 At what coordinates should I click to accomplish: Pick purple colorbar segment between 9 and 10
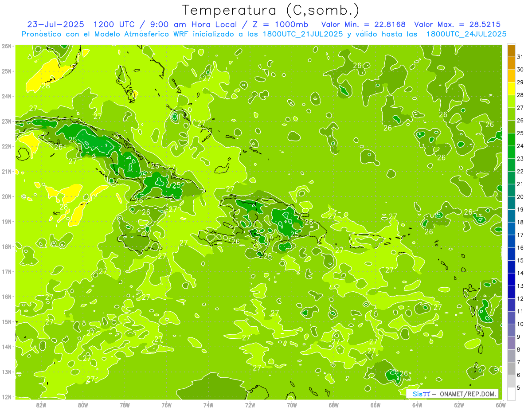[511, 330]
